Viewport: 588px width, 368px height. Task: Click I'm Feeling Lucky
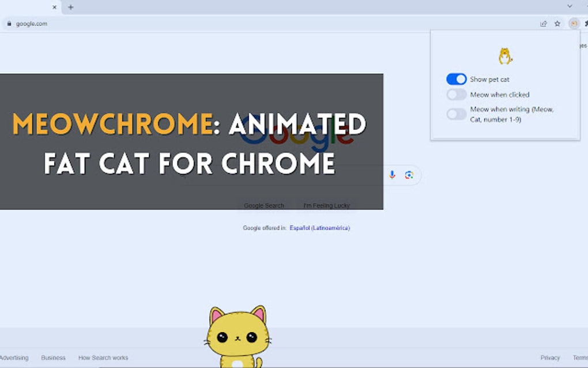326,205
